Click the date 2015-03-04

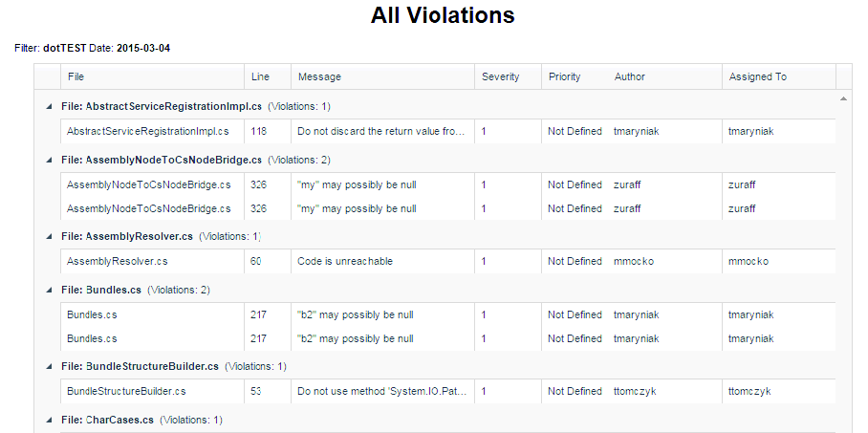143,49
